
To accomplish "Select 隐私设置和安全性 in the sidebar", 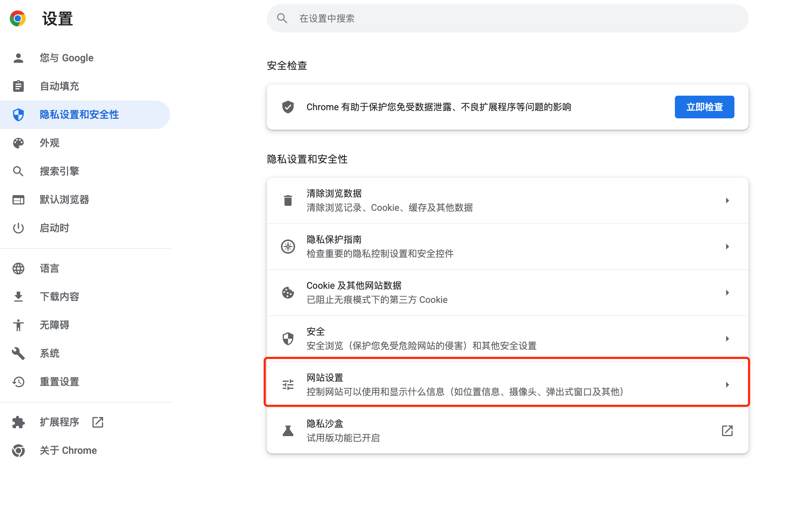I will pyautogui.click(x=85, y=114).
